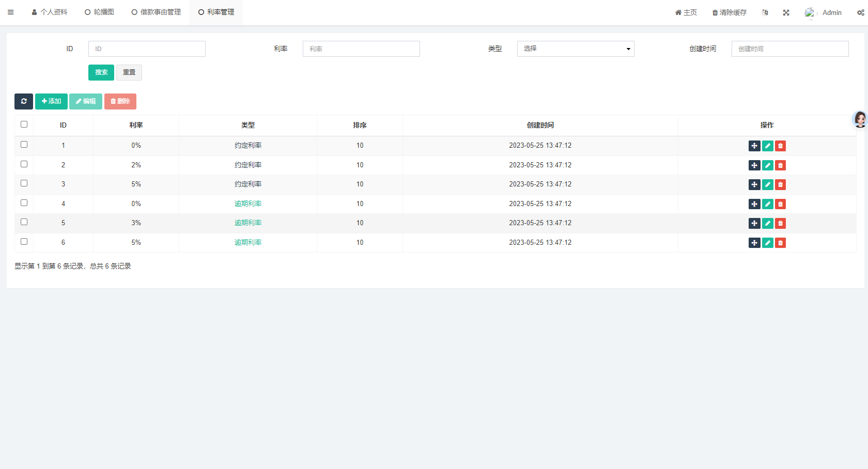The width and height of the screenshot is (868, 469).
Task: Click the green edit pencil for row 3
Action: coord(767,185)
